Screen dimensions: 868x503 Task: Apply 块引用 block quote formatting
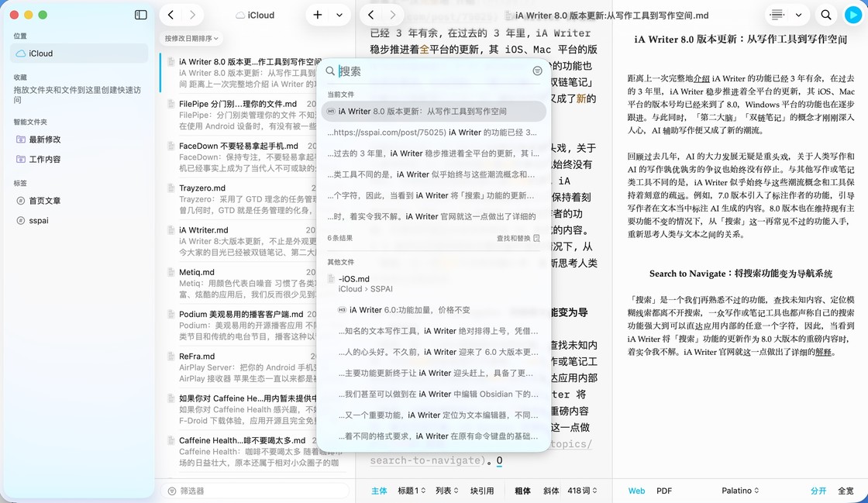coord(482,491)
